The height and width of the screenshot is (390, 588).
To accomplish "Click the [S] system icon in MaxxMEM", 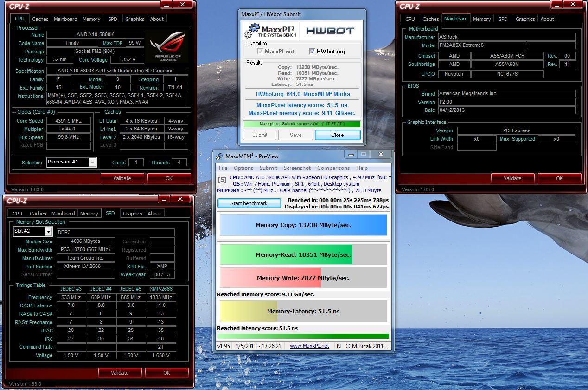I will point(222,179).
